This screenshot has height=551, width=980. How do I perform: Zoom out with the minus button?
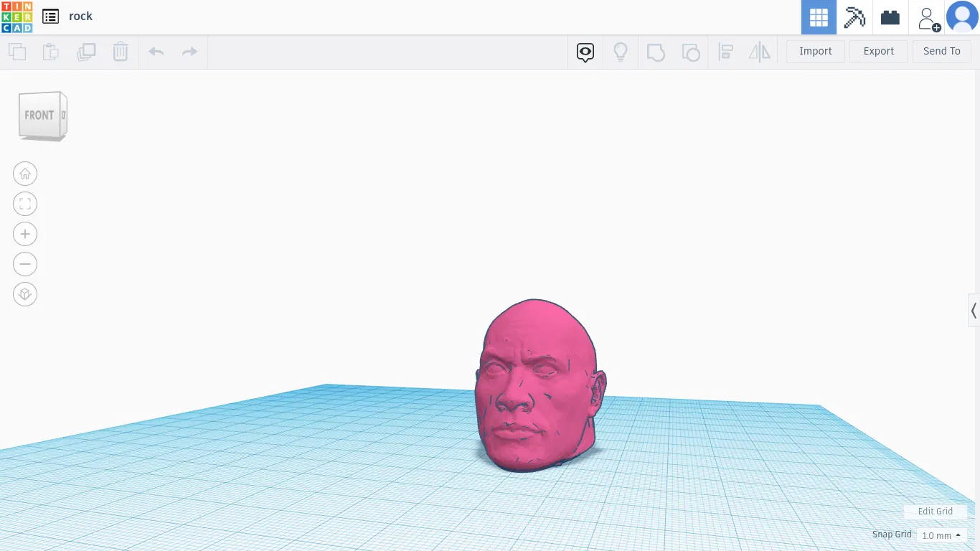point(25,264)
